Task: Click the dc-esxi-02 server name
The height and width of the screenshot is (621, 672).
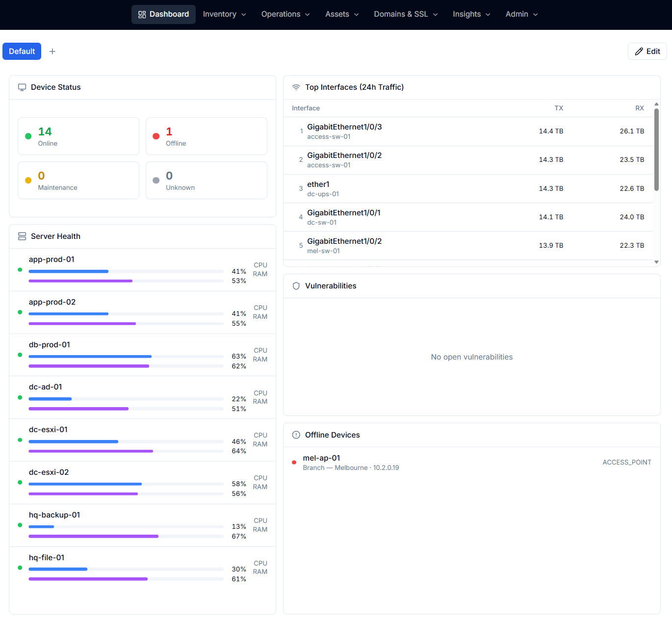Action: click(x=49, y=472)
